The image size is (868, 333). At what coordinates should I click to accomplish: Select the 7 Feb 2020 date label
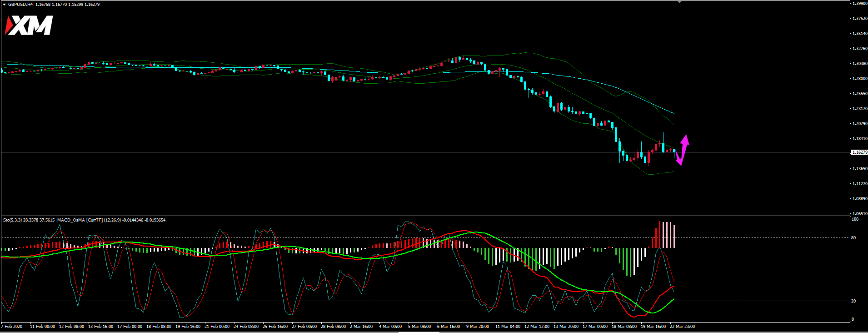pyautogui.click(x=12, y=326)
